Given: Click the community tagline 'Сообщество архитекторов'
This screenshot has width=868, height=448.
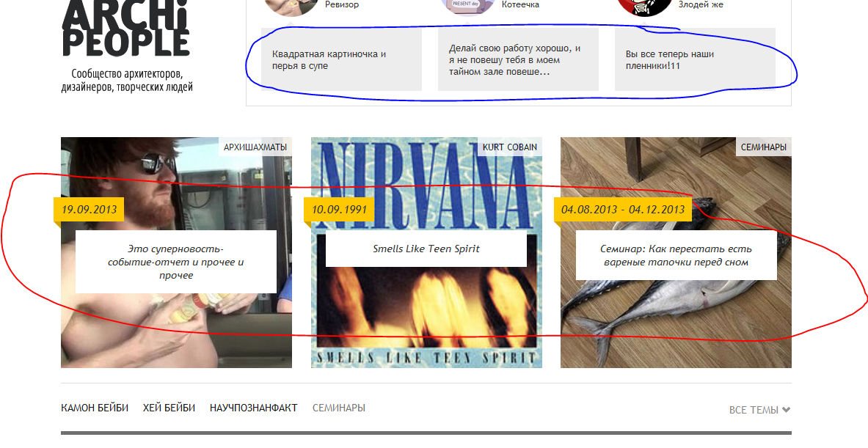Looking at the screenshot, I should coord(127,81).
